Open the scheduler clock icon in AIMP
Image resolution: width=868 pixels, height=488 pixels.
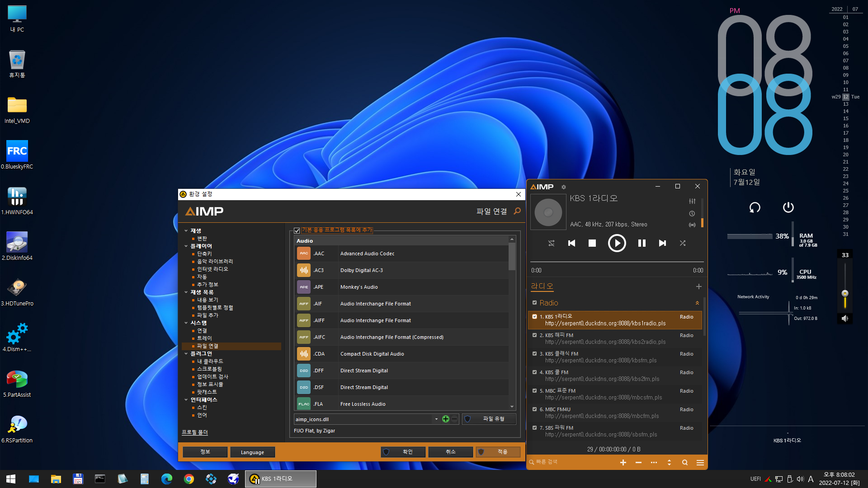pyautogui.click(x=692, y=213)
